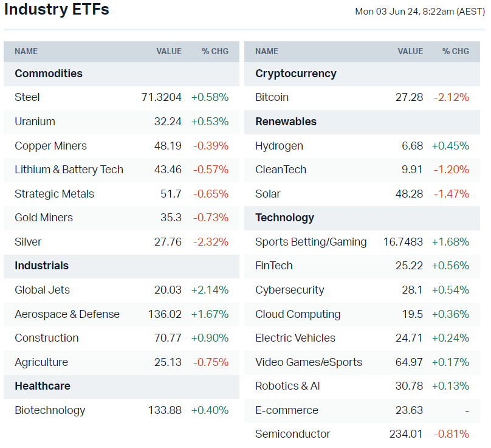Open the Global Jets ETF
The width and height of the screenshot is (491, 448).
[x=43, y=290]
